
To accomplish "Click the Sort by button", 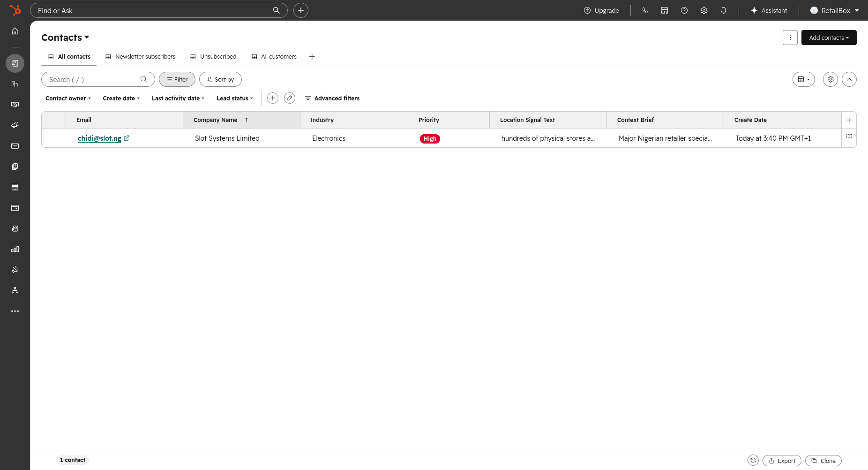I will tap(221, 79).
